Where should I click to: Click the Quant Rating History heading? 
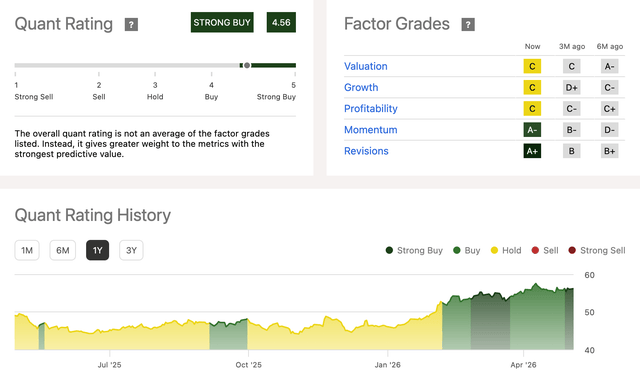(x=93, y=215)
